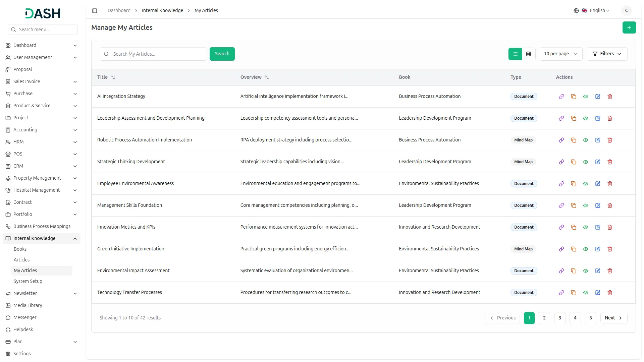Edit the Robotic Process Automation Implementation article
The height and width of the screenshot is (362, 644).
point(597,140)
